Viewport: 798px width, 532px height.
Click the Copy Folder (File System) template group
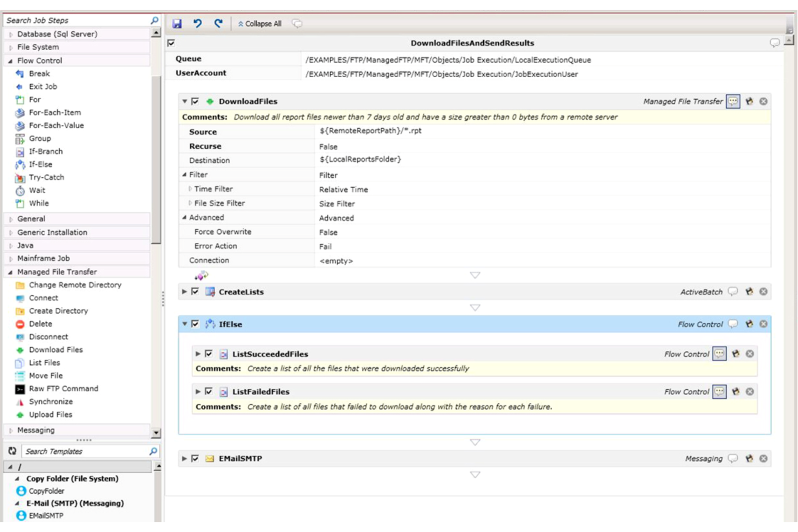tap(72, 478)
